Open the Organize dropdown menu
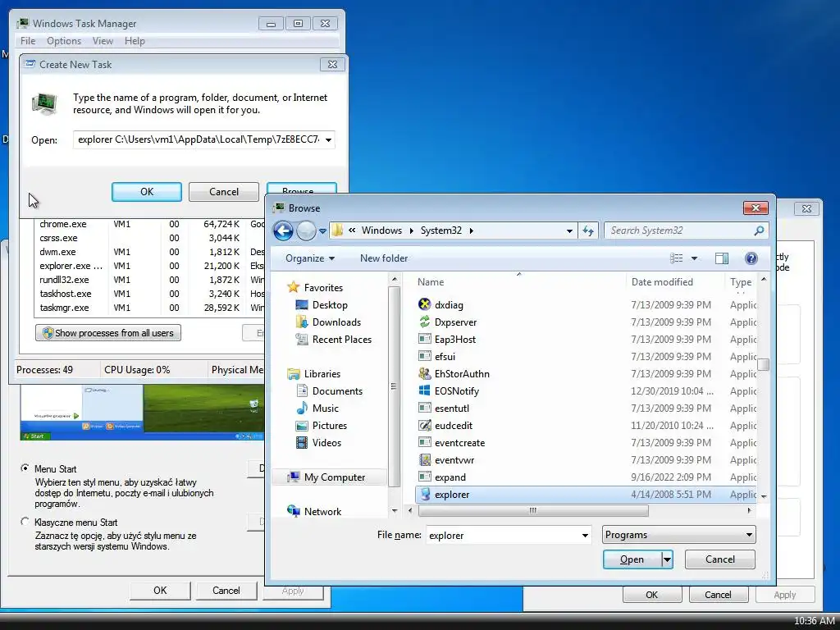The width and height of the screenshot is (840, 630). click(x=310, y=258)
